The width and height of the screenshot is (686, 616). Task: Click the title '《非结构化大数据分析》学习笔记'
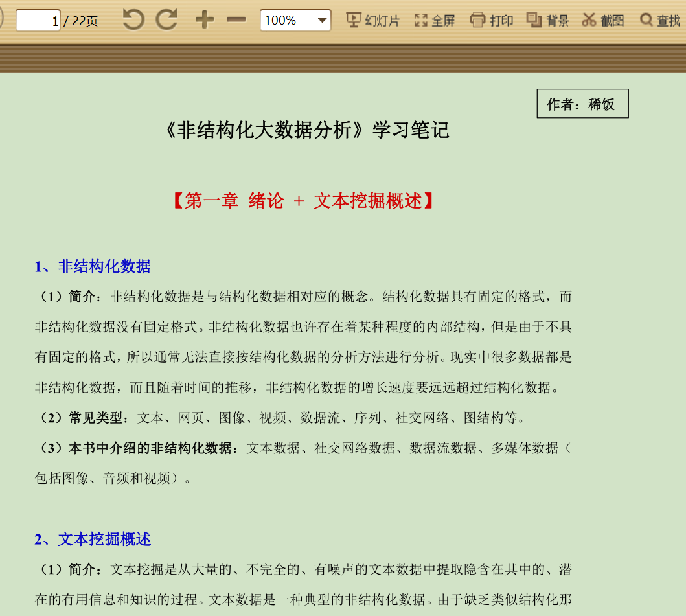click(x=307, y=130)
